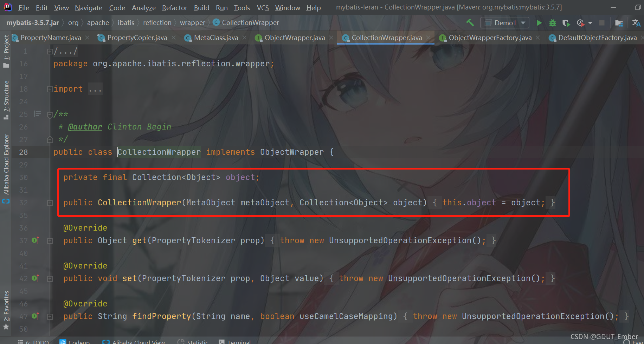Toggle rendered doc view icon on line 25

coord(37,114)
